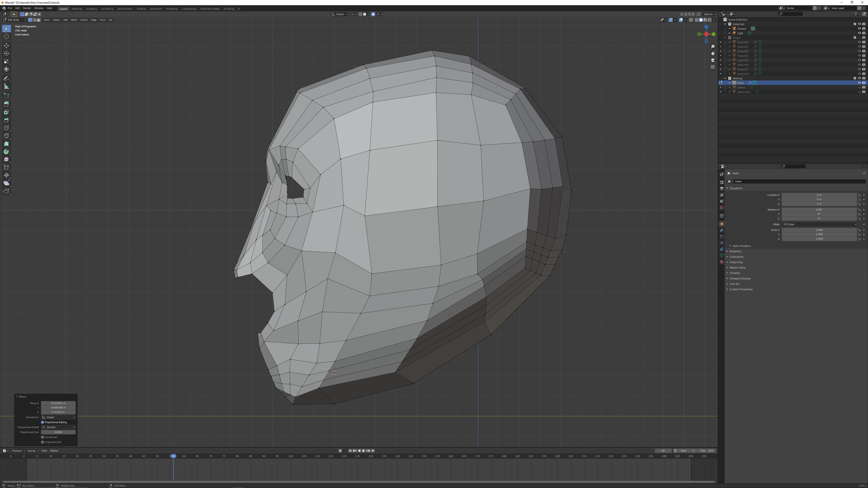Switch to the Geometry Nodes workspace tab
The height and width of the screenshot is (488, 868).
(x=210, y=9)
